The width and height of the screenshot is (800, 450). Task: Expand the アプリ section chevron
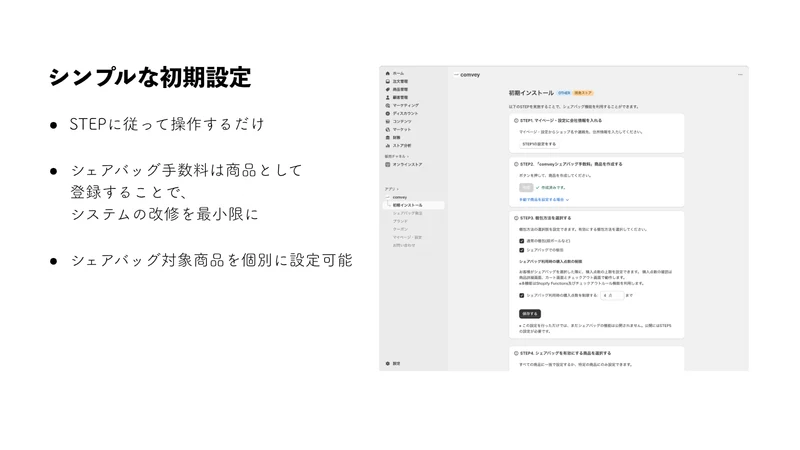[x=398, y=189]
